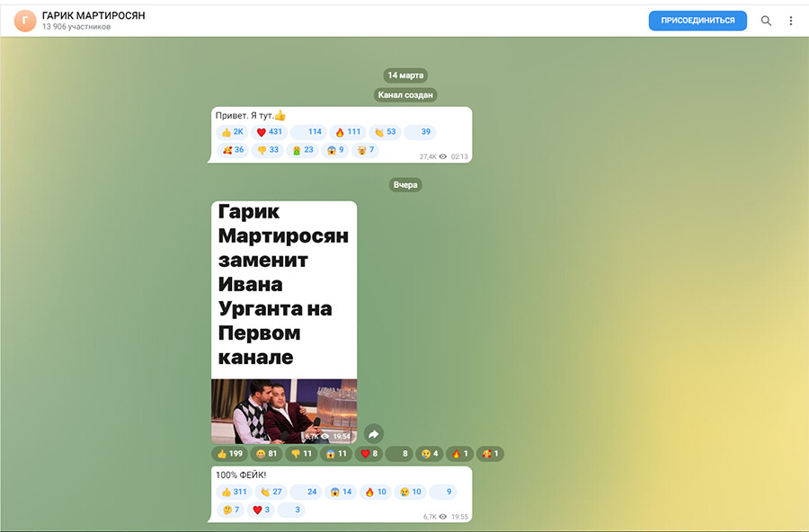Screen dimensions: 809x532
Task: Click the forward arrow beside the image post
Action: 374,434
